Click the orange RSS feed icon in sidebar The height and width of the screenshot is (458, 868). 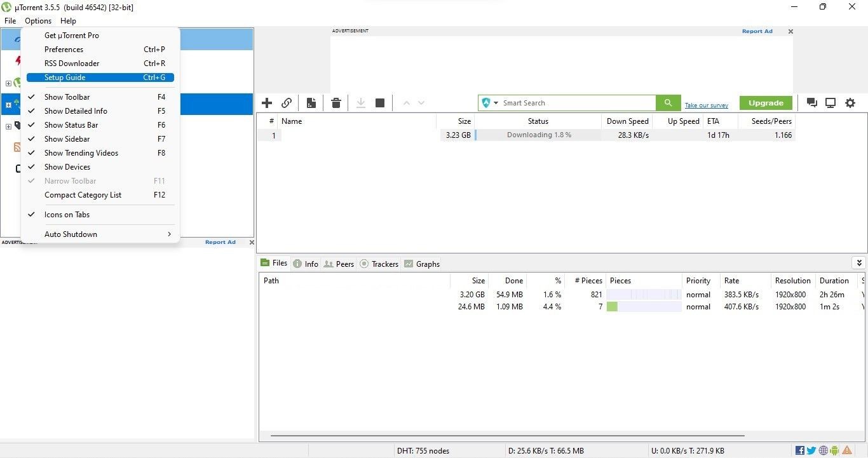pyautogui.click(x=17, y=147)
